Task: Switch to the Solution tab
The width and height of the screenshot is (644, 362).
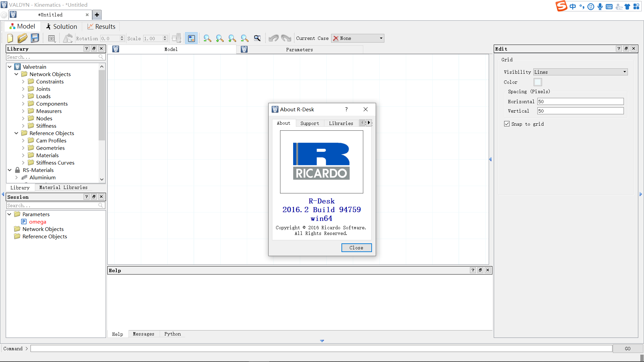Action: click(x=62, y=26)
